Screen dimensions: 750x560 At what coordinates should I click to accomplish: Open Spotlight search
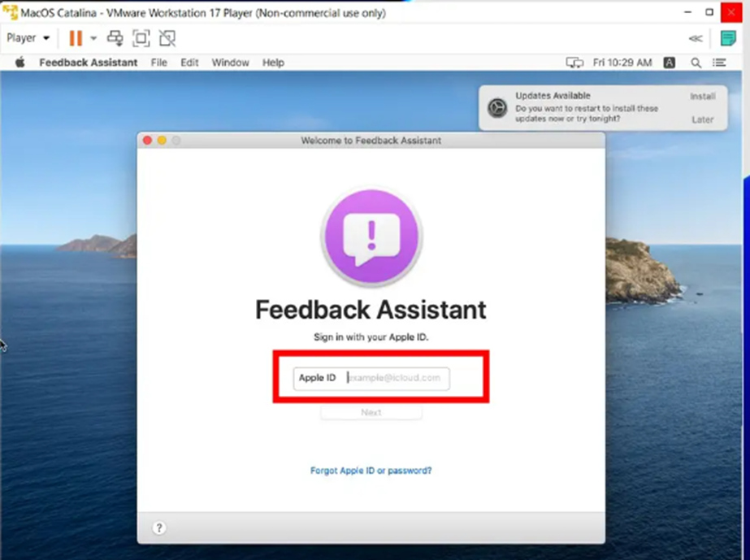(696, 63)
